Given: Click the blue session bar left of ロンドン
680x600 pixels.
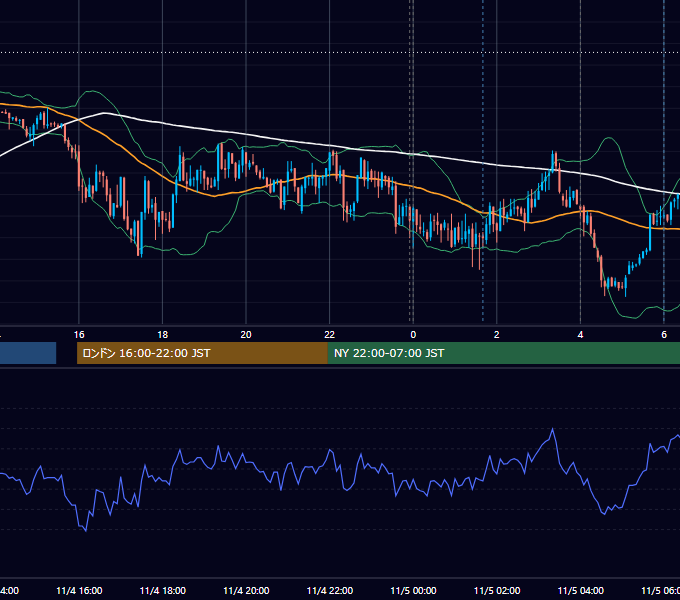Looking at the screenshot, I should coord(28,353).
